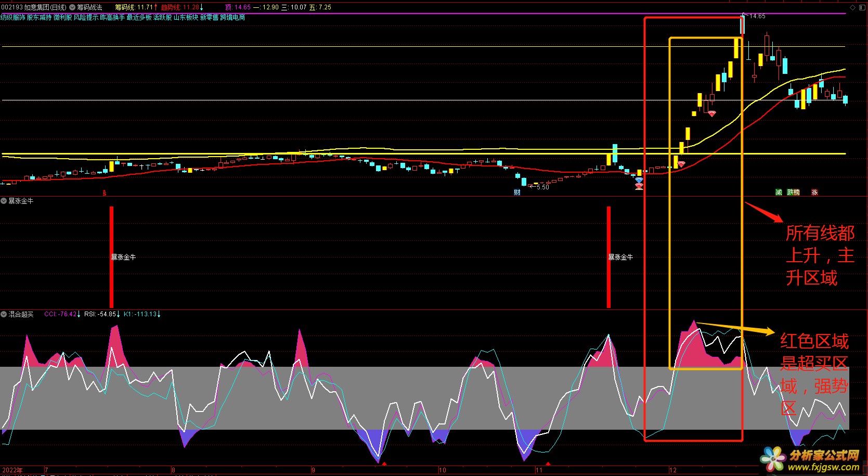Click the 涨 marker under the chart

coord(814,192)
